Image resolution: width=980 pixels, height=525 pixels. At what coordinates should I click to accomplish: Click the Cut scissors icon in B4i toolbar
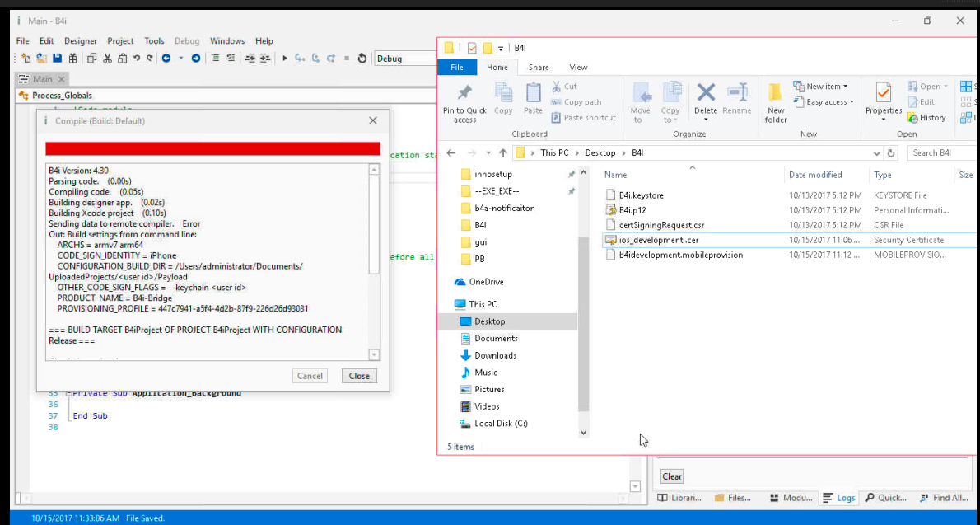point(107,59)
